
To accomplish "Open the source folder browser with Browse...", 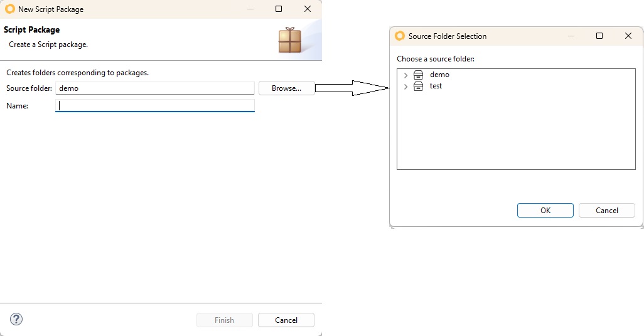I will point(286,88).
